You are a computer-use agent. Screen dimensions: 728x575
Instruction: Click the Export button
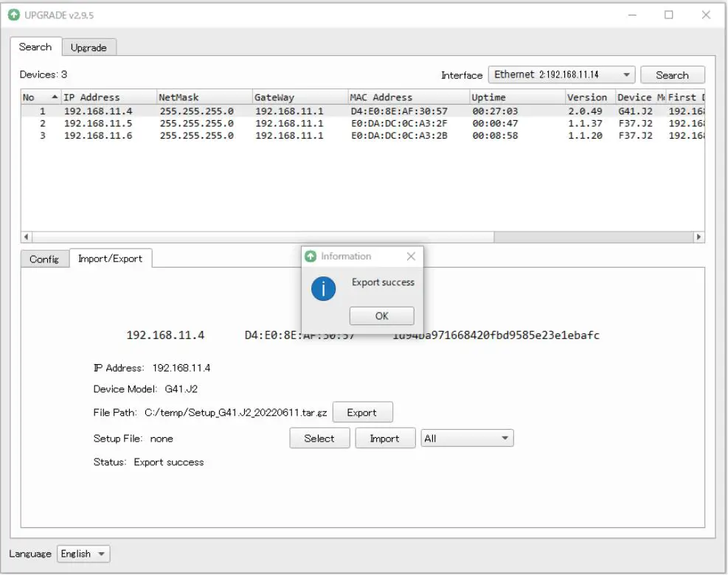(x=362, y=413)
